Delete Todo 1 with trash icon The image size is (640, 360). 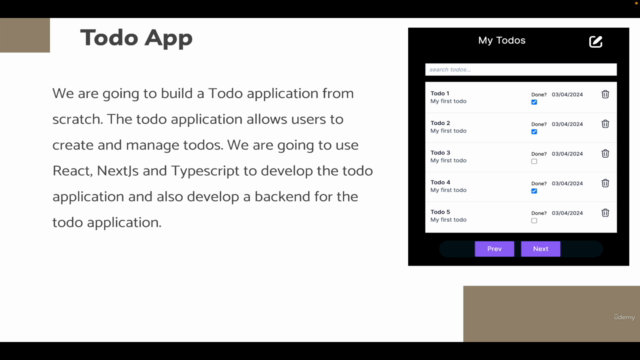[x=605, y=94]
